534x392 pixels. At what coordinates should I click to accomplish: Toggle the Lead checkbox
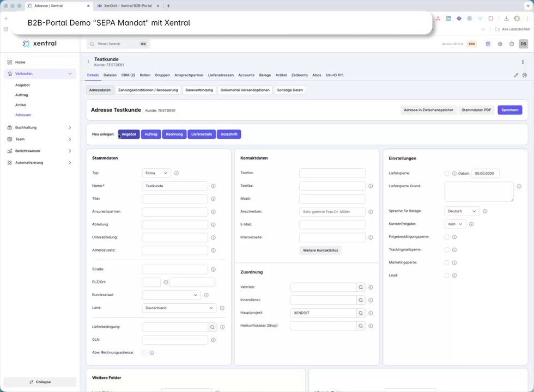[x=446, y=275]
